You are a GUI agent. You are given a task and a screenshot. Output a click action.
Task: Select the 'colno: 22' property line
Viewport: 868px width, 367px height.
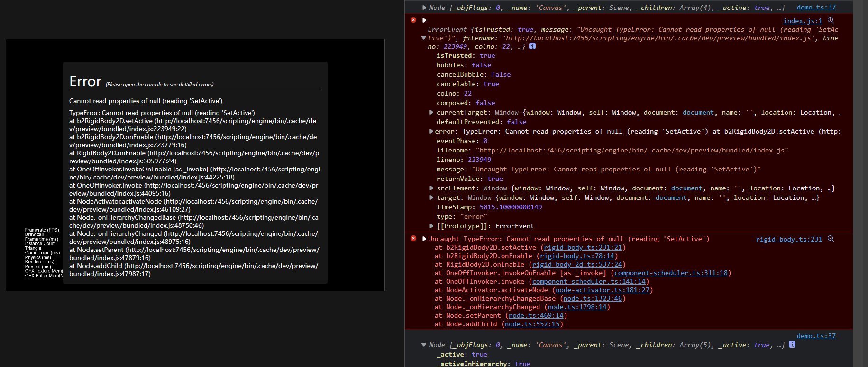tap(454, 93)
